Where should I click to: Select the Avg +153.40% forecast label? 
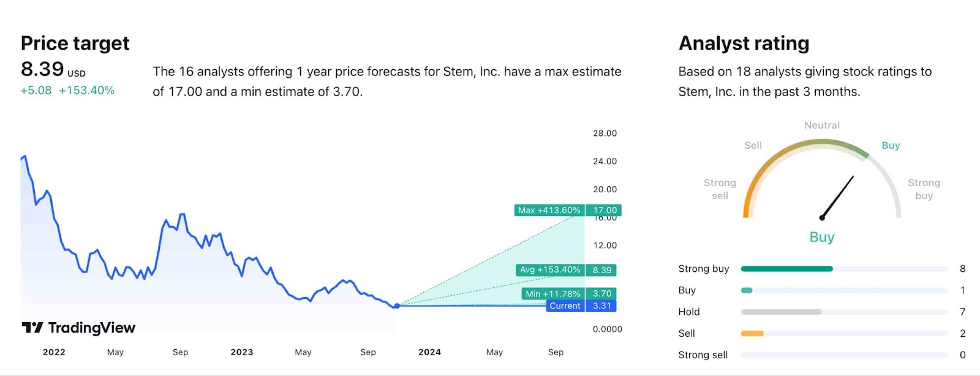(x=549, y=270)
